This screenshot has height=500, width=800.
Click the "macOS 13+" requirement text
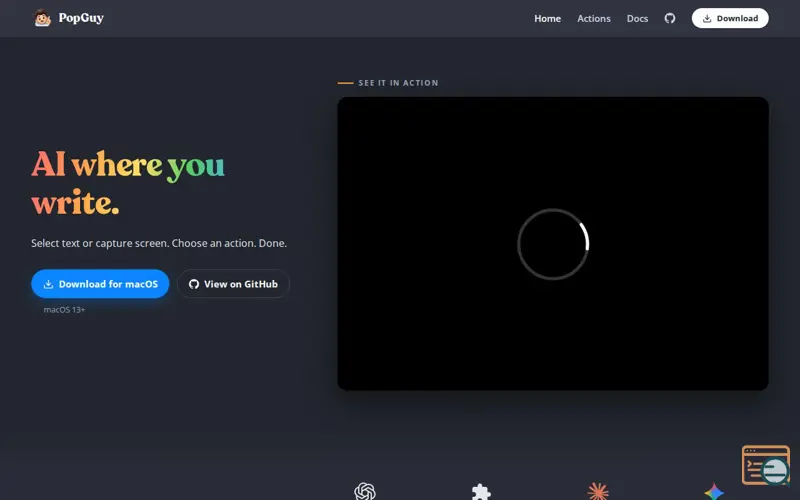(64, 310)
